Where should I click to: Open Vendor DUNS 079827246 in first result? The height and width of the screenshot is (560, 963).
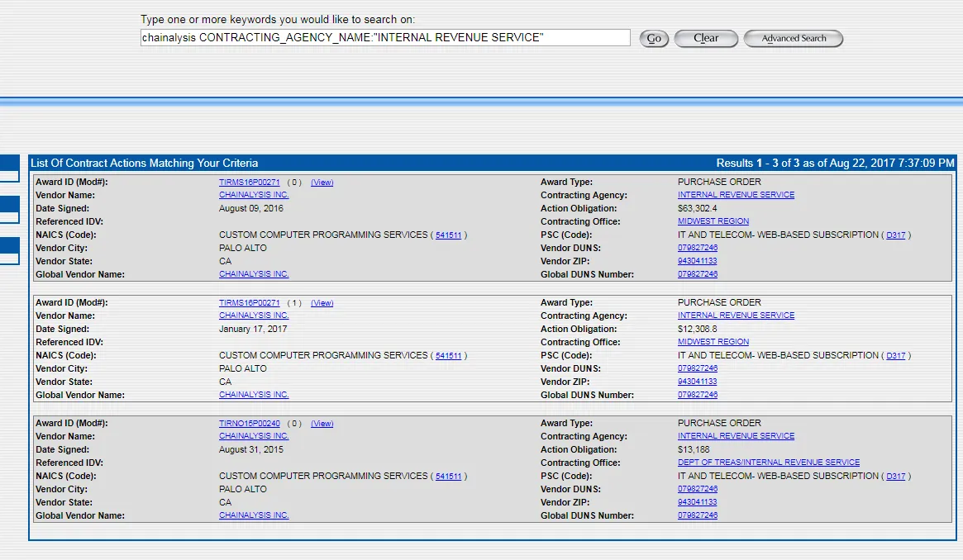698,248
